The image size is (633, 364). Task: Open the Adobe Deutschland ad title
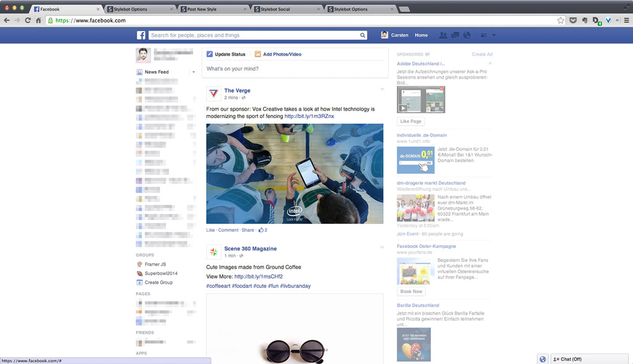coord(420,64)
